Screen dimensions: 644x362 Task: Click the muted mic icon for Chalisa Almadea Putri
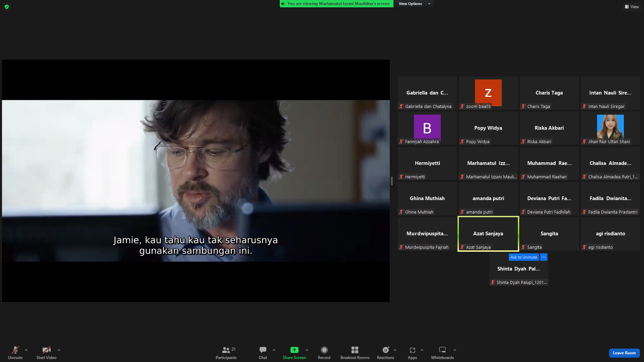584,177
